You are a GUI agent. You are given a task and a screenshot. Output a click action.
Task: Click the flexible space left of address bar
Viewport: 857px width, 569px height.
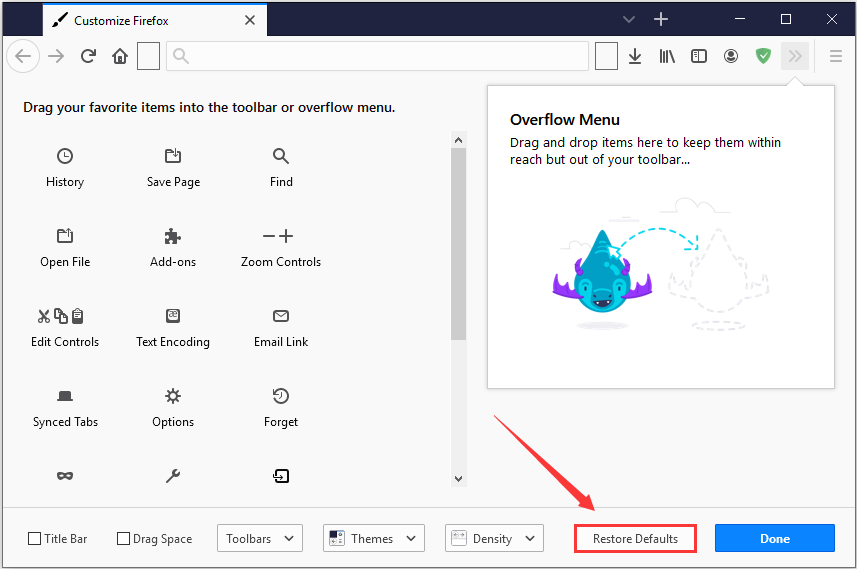(x=148, y=56)
